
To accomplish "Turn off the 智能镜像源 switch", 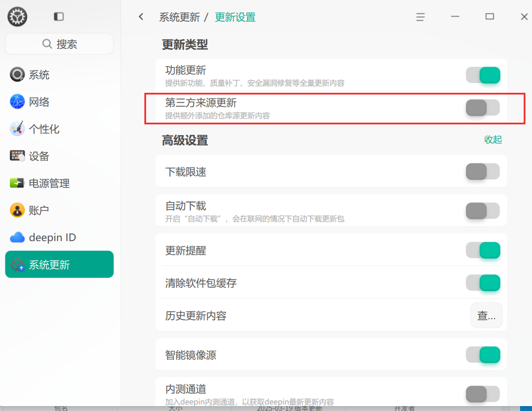I will 483,355.
